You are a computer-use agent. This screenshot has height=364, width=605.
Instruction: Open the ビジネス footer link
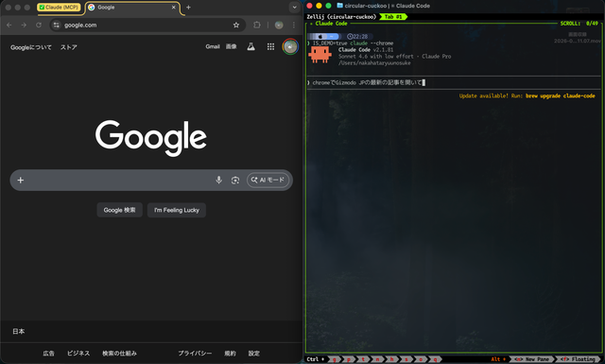(x=78, y=354)
